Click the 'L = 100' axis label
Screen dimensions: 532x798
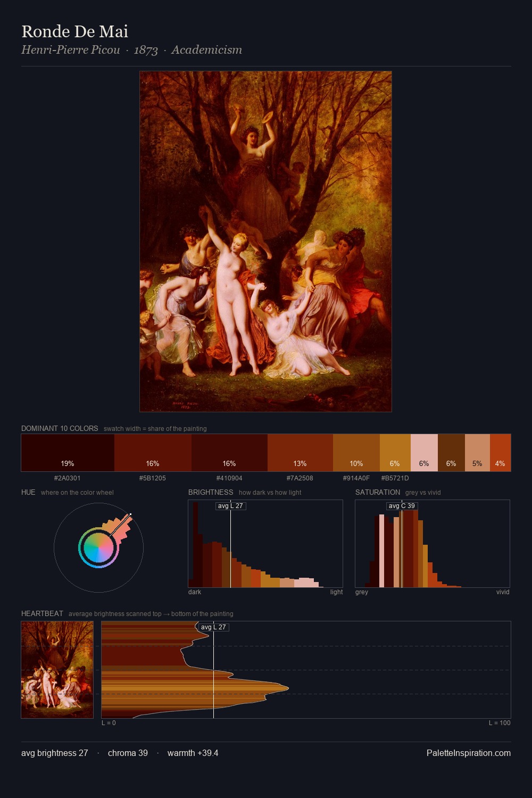point(500,723)
